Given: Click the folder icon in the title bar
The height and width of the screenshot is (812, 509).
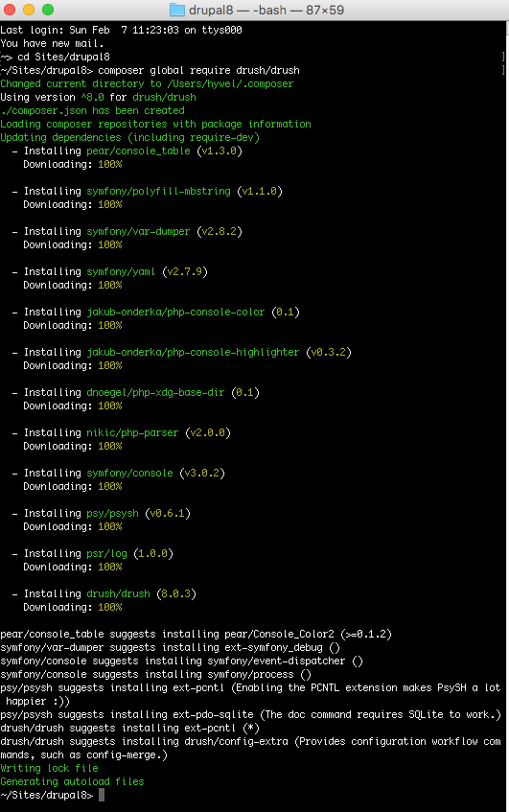Looking at the screenshot, I should point(177,10).
